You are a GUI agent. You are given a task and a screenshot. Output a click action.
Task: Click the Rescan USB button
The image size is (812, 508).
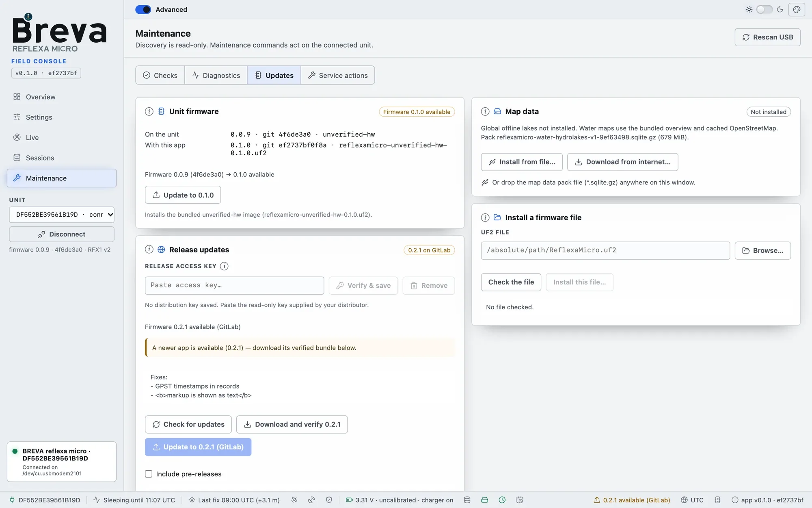coord(767,37)
